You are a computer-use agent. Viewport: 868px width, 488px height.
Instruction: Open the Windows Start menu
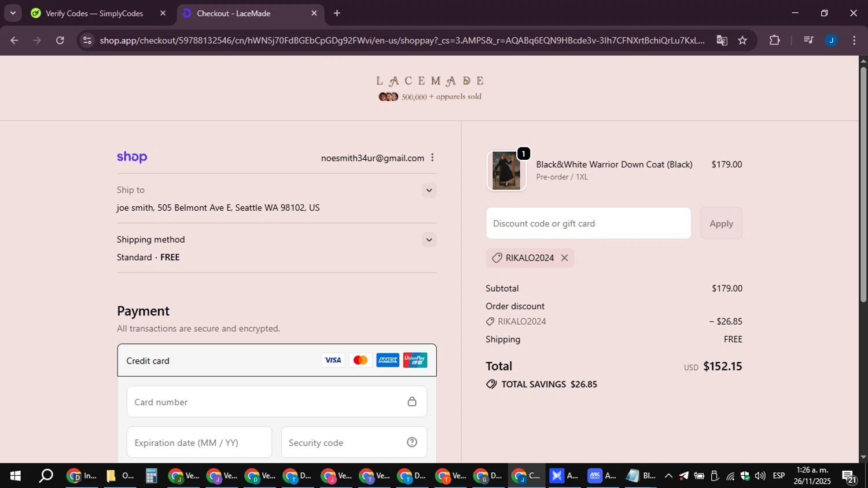point(16,476)
